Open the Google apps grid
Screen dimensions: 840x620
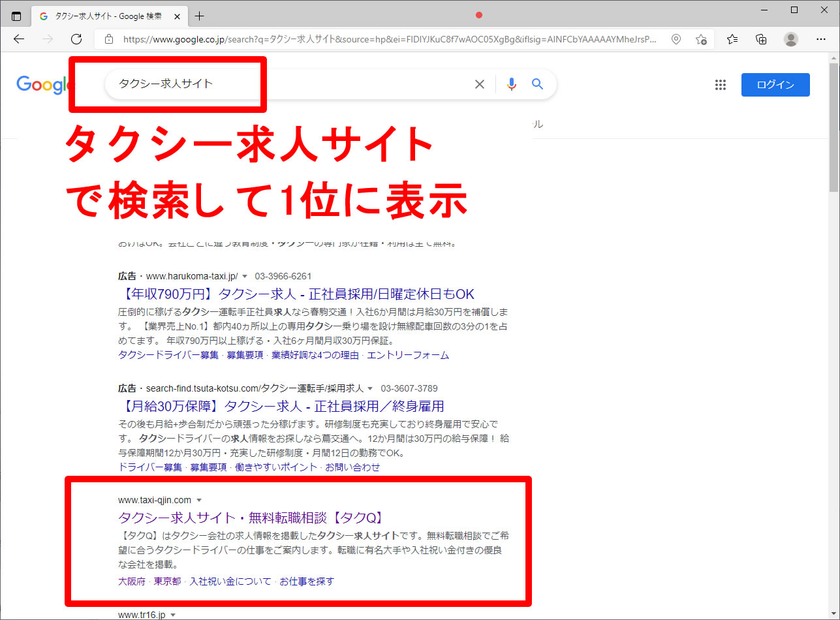coord(721,85)
